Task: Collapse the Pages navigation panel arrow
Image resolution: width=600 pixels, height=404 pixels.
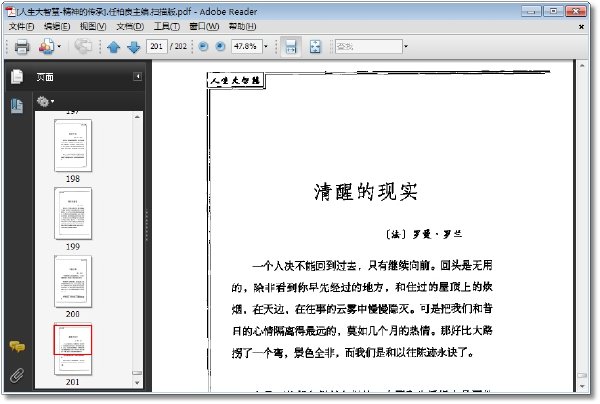Action: tap(137, 77)
